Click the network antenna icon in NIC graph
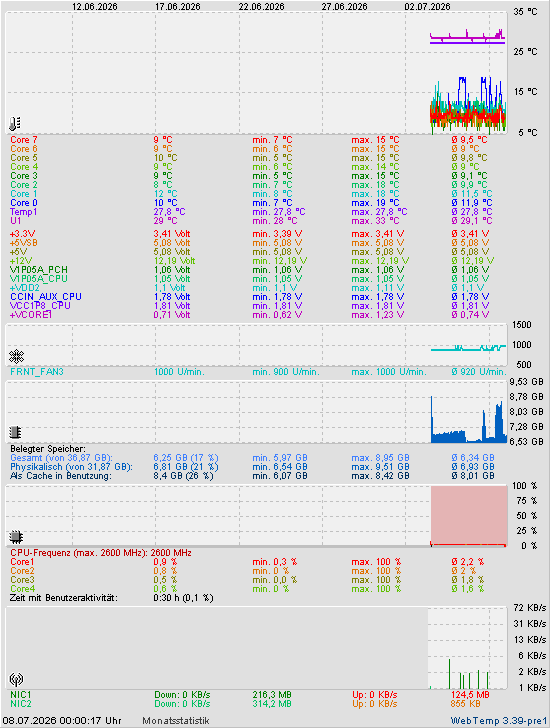This screenshot has height=728, width=550. (16, 680)
